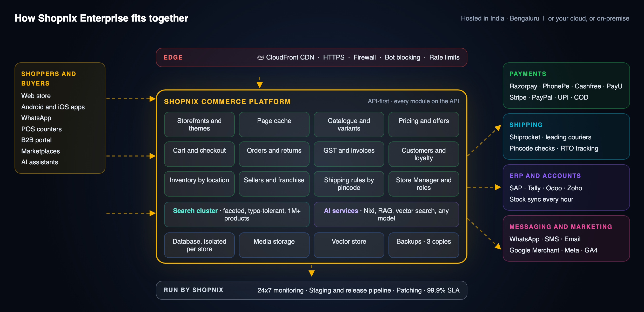Image resolution: width=644 pixels, height=312 pixels.
Task: Click Hosted in India Bengaluru text
Action: (500, 18)
